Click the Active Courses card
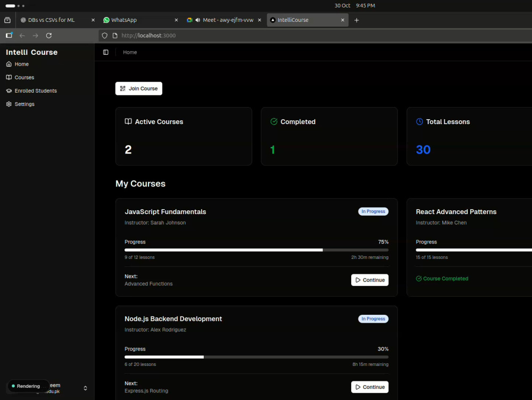The height and width of the screenshot is (400, 532). coord(184,136)
